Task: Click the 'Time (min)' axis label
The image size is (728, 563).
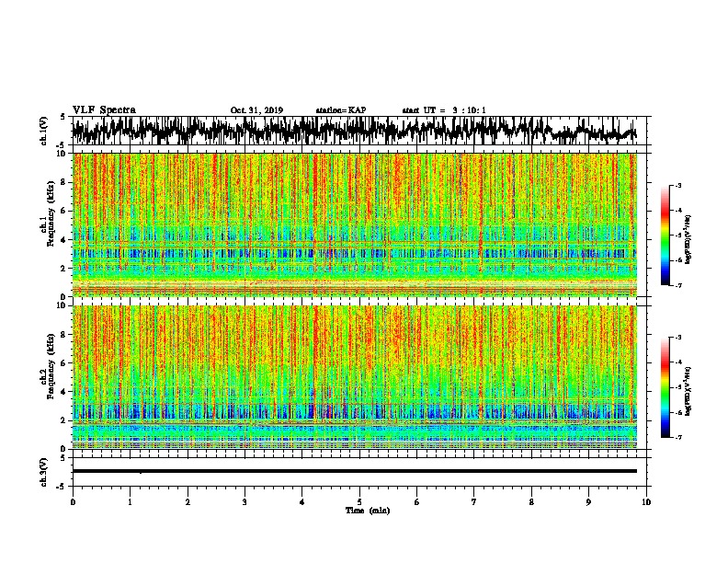Action: 368,511
